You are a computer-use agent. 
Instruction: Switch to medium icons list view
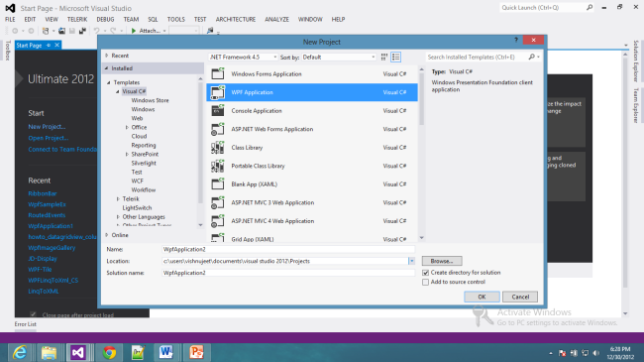click(396, 58)
